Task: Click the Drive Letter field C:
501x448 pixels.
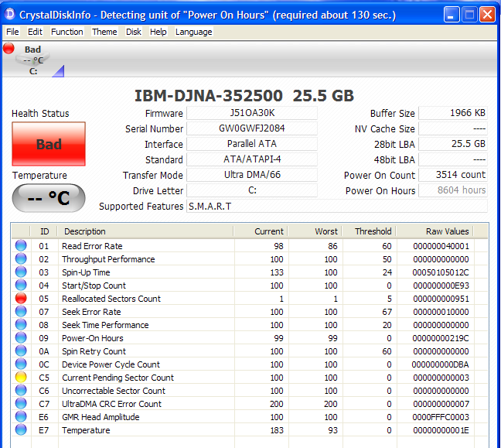Action: point(252,190)
